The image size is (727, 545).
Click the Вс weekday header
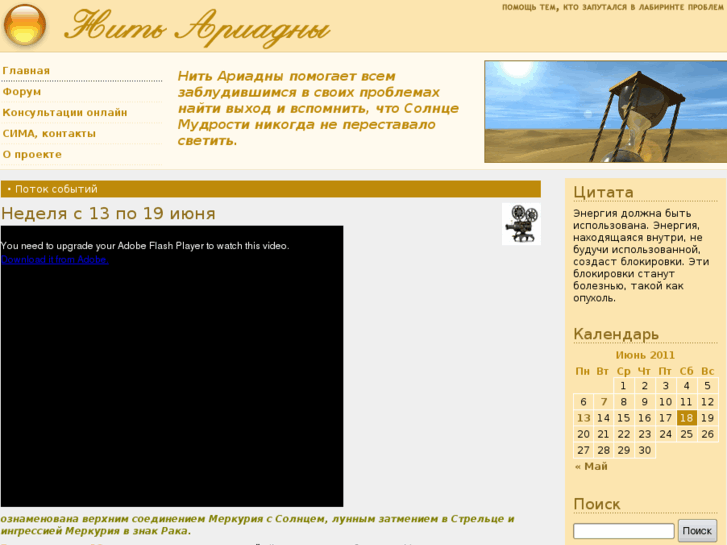click(x=708, y=371)
